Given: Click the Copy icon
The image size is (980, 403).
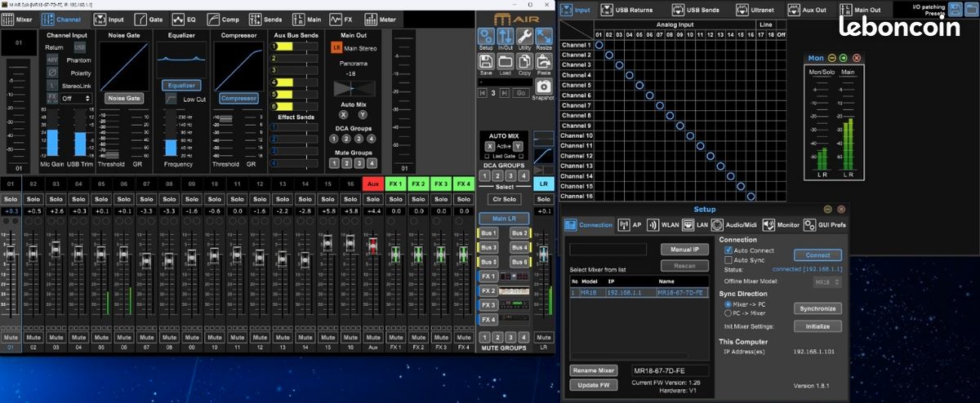Looking at the screenshot, I should click(525, 61).
